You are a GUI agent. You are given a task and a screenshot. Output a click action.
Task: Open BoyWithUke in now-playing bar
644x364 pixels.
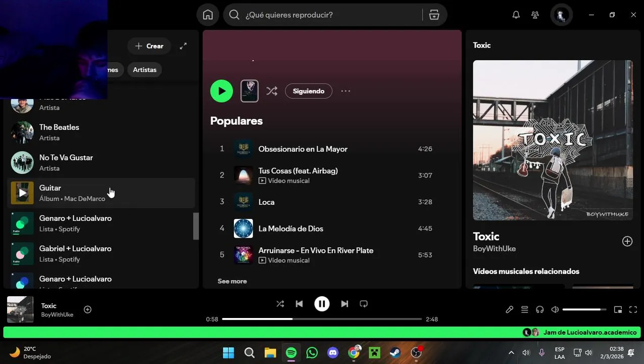(x=57, y=314)
